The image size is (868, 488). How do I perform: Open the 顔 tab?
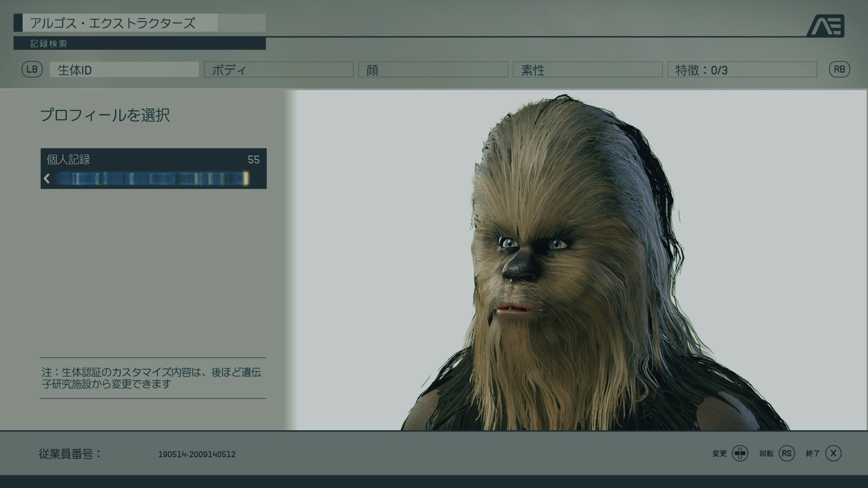click(433, 70)
